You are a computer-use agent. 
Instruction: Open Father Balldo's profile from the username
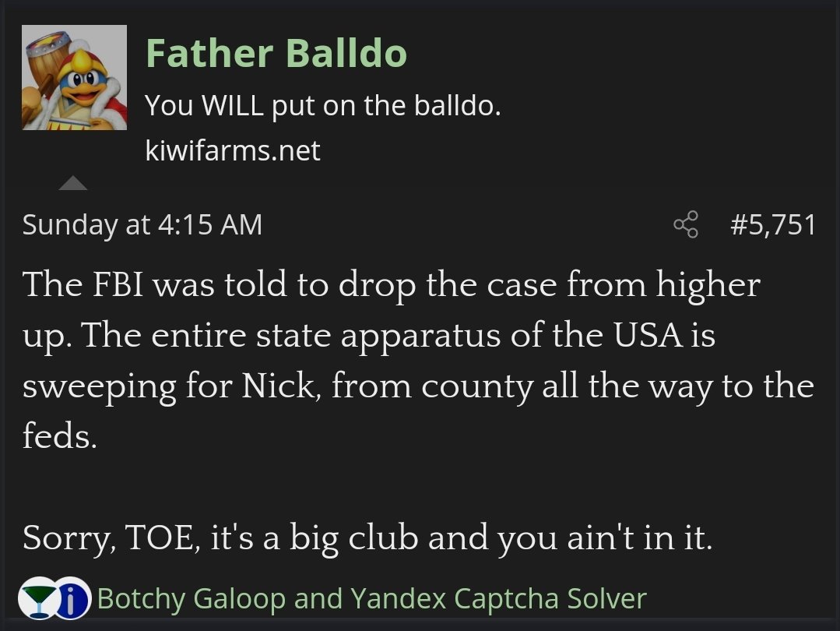(x=276, y=53)
